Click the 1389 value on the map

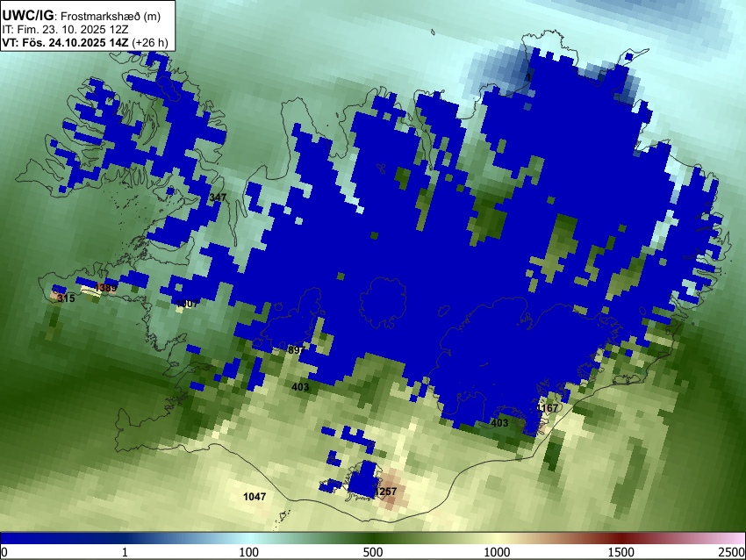tap(105, 288)
